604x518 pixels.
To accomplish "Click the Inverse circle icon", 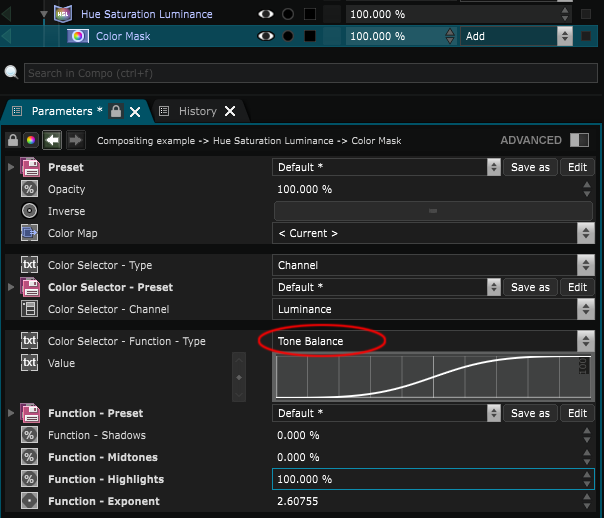I will 29,211.
